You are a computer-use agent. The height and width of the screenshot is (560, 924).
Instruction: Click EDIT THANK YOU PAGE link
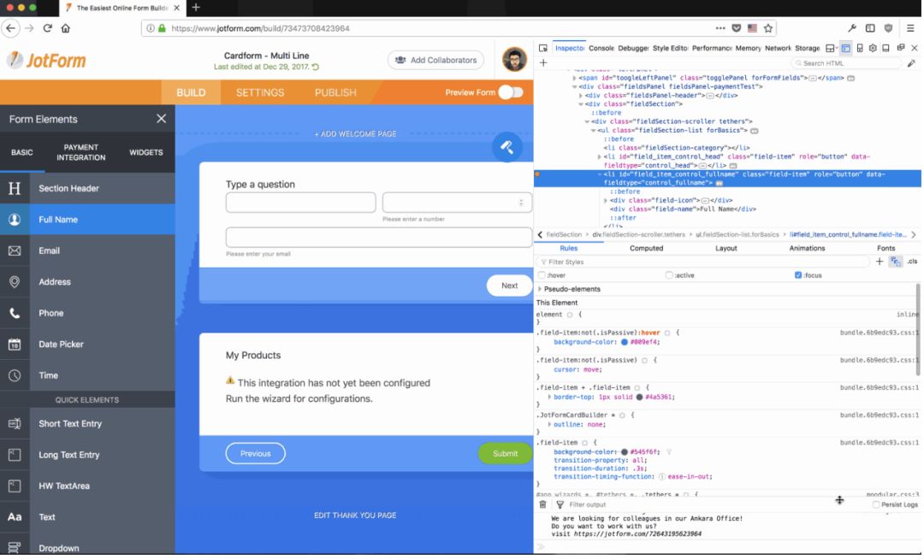355,516
